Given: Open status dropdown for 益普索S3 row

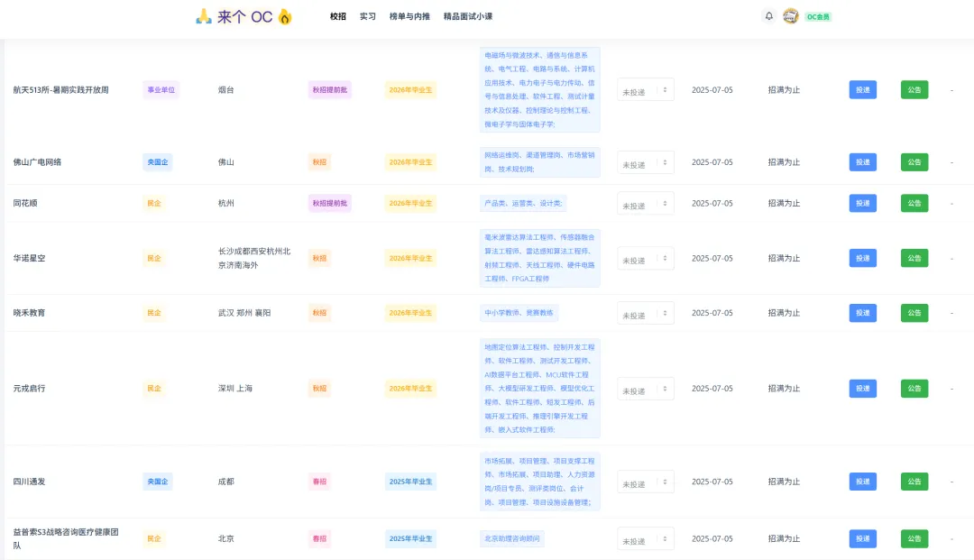Looking at the screenshot, I should click(x=646, y=539).
